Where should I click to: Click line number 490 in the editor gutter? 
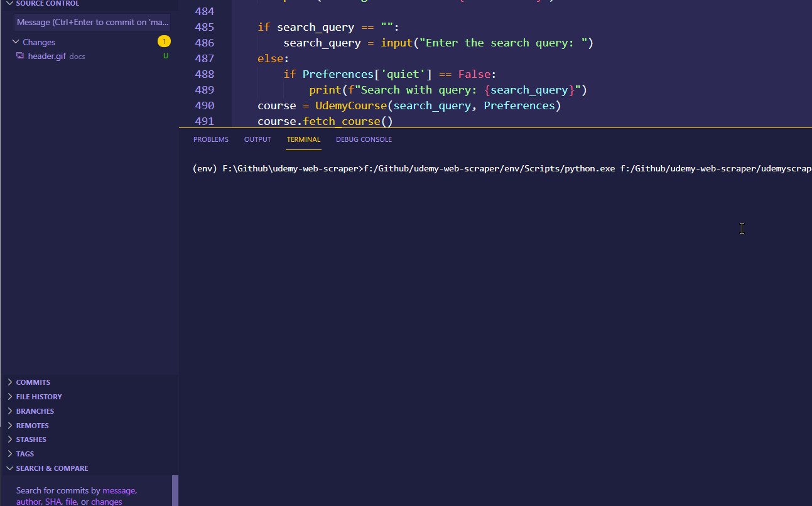204,105
